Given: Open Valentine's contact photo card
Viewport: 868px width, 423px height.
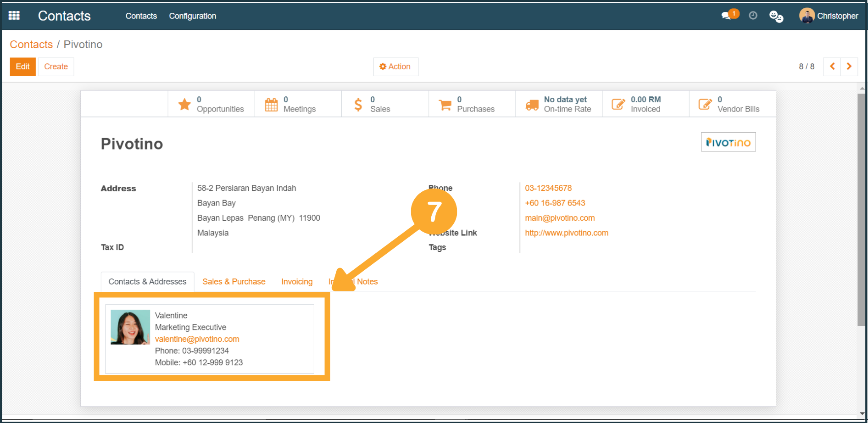Looking at the screenshot, I should (x=130, y=327).
